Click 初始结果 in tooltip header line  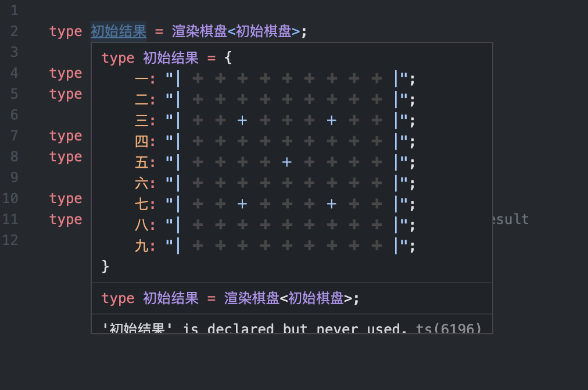click(x=171, y=58)
